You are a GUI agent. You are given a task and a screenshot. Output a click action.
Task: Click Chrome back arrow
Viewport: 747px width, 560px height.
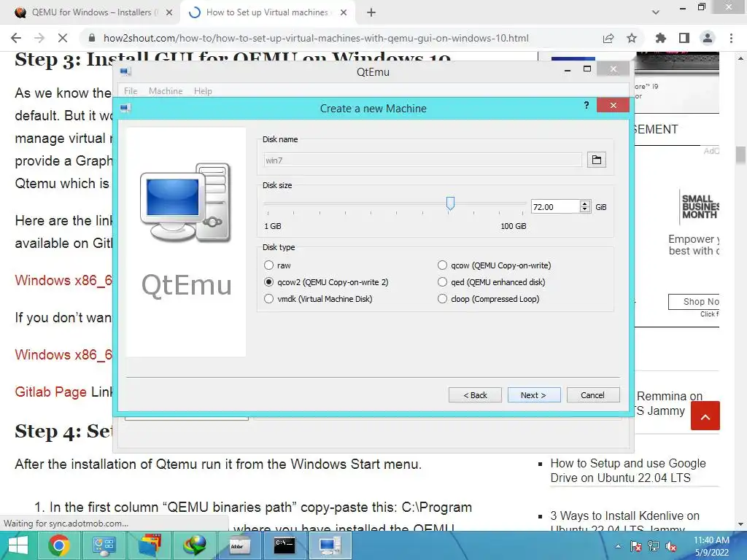point(16,38)
